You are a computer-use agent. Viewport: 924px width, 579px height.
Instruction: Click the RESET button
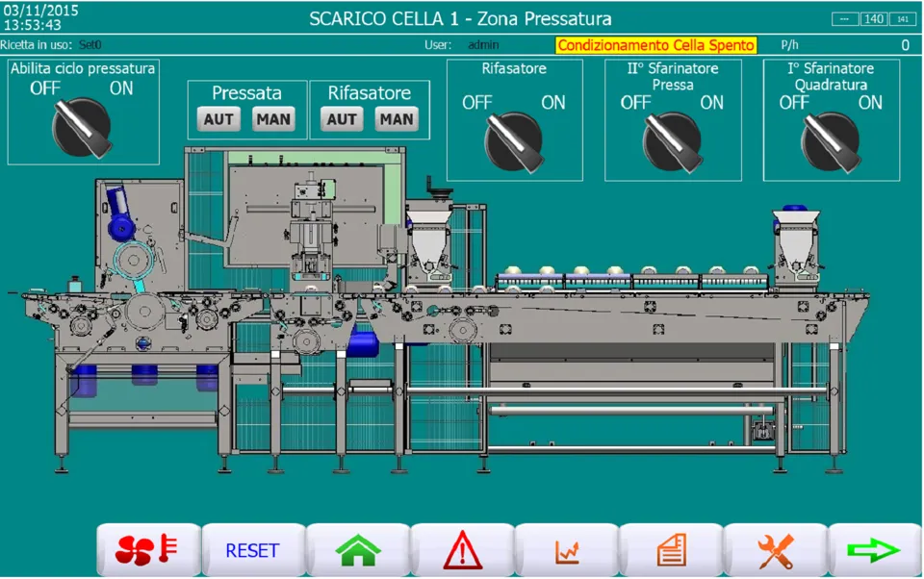253,550
